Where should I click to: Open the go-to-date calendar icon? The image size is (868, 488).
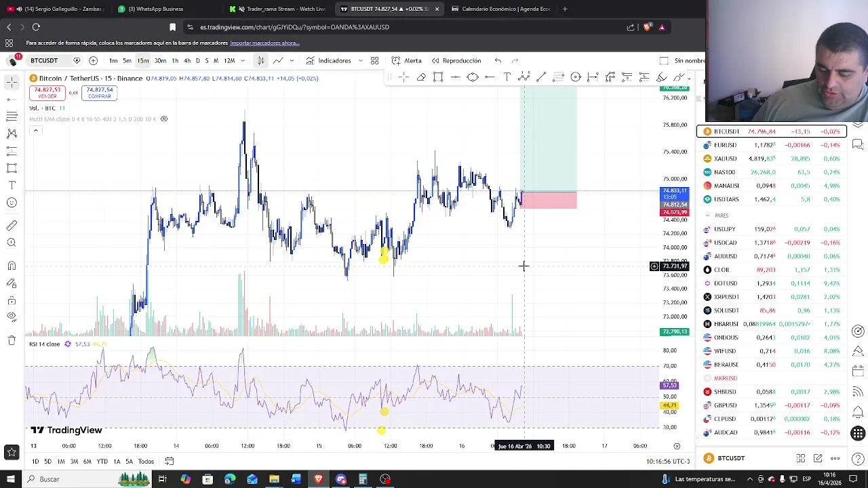[170, 462]
